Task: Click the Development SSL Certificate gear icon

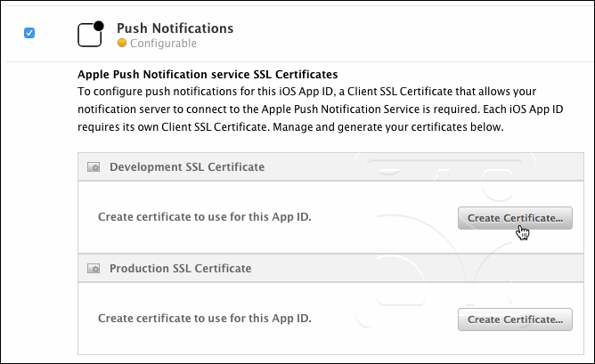Action: click(x=94, y=166)
